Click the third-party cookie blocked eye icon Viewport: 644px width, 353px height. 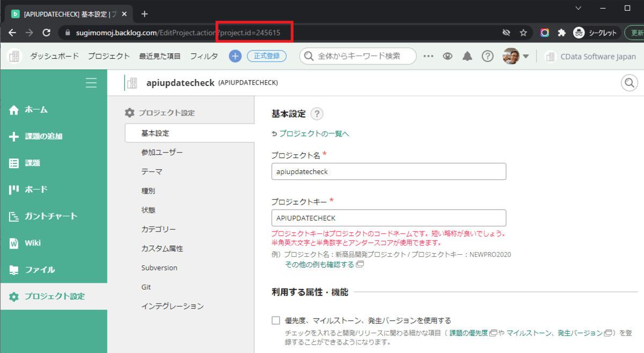(506, 33)
